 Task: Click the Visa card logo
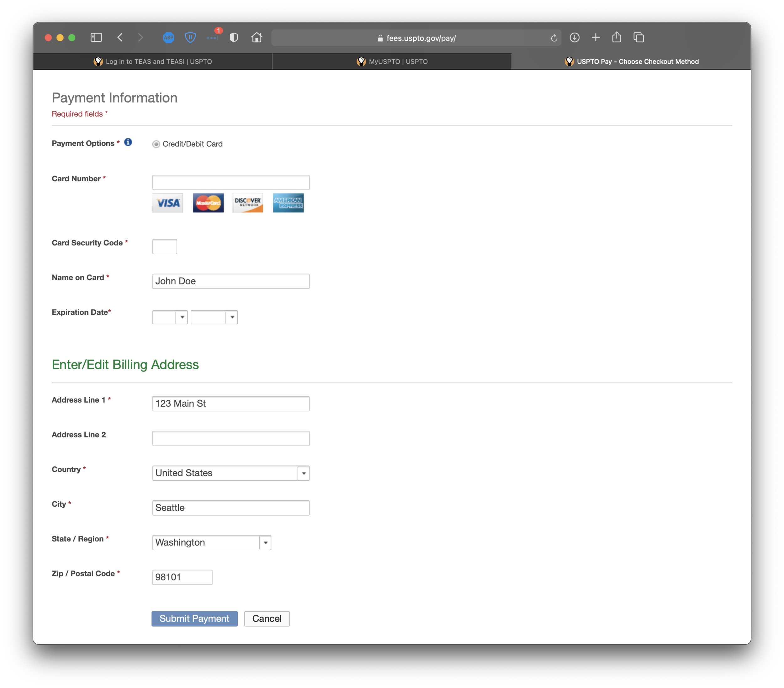point(167,203)
